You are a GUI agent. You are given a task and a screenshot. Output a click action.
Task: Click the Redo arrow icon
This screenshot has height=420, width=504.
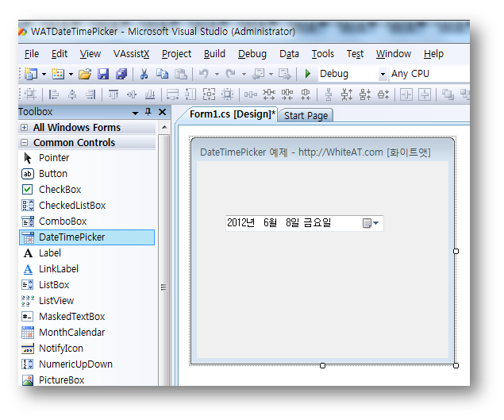(x=230, y=74)
